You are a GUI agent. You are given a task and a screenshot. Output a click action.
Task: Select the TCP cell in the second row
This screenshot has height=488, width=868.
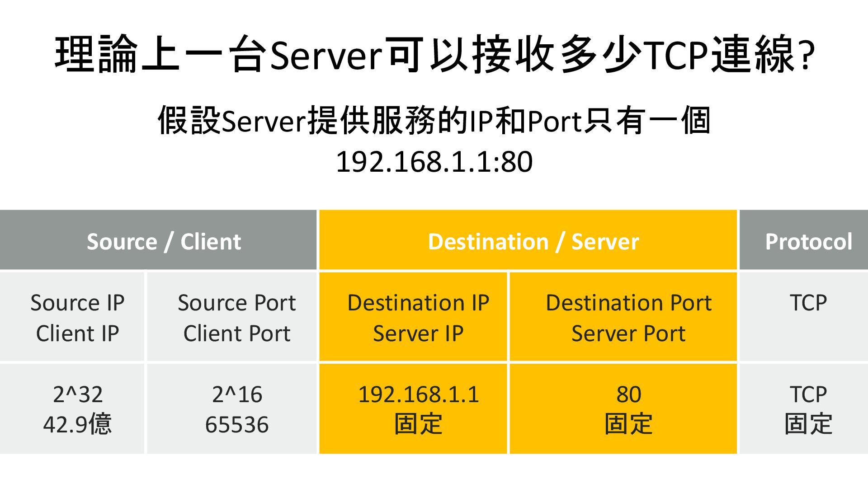click(x=804, y=317)
